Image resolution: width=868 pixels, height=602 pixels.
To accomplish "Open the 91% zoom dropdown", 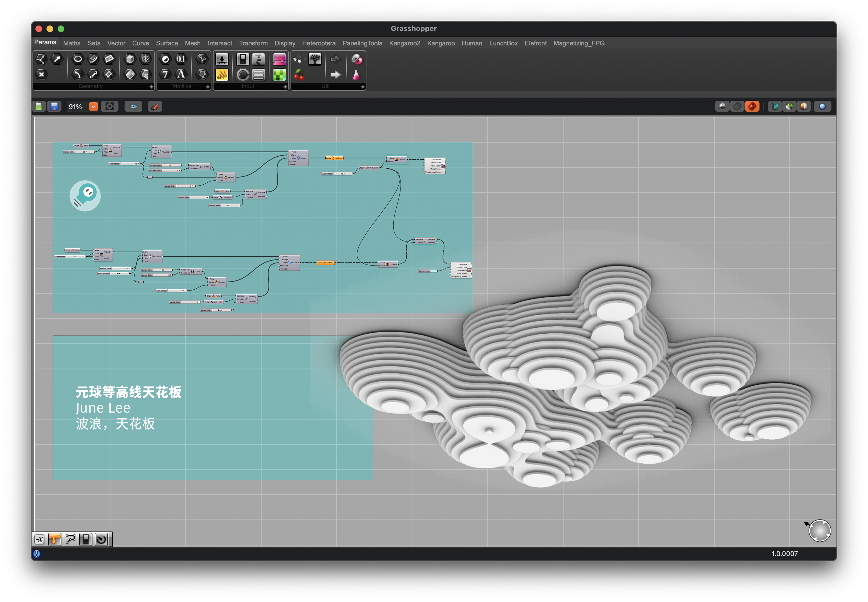I will [x=93, y=107].
